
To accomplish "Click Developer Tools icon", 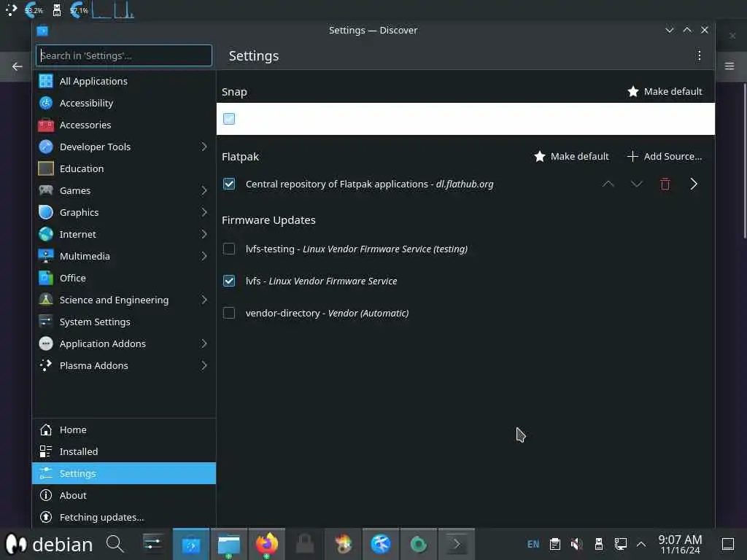I will click(46, 147).
